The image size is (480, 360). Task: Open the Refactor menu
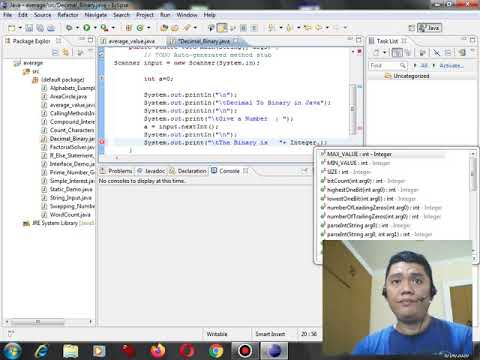[68, 15]
